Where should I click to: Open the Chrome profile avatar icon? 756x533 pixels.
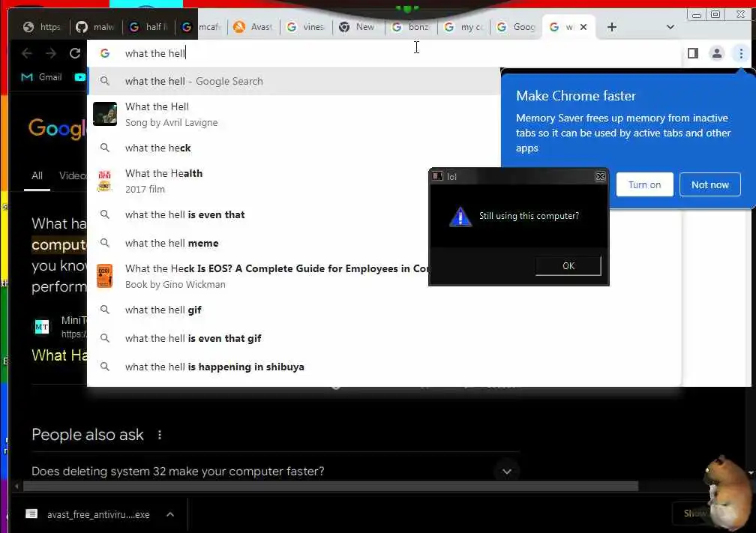(717, 53)
